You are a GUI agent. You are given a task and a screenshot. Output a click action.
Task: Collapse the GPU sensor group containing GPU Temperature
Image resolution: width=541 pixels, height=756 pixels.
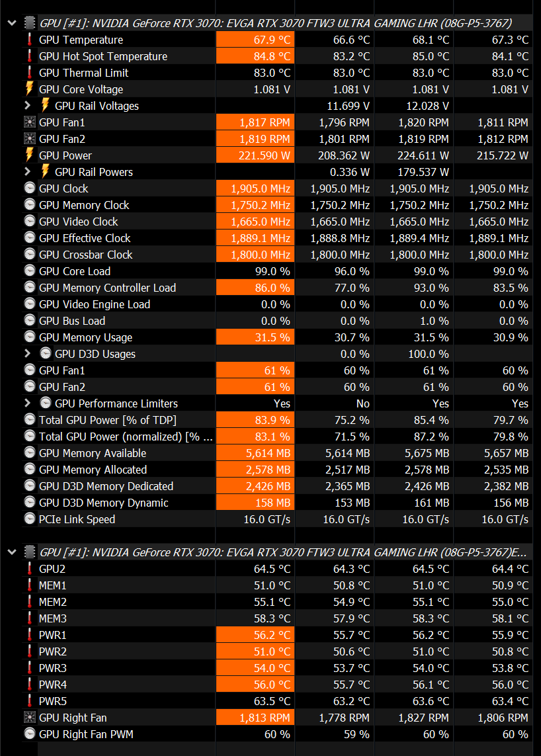point(11,23)
